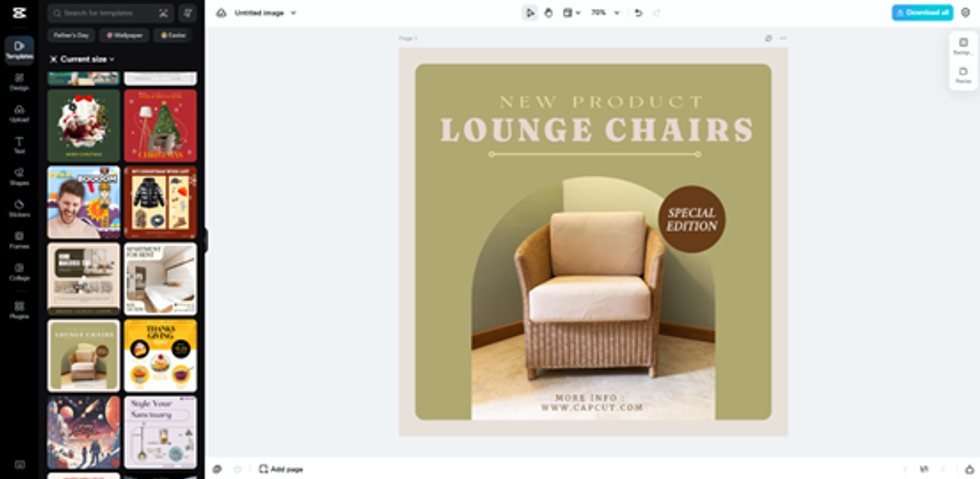The image size is (980, 479).
Task: Click the Download all button
Action: pyautogui.click(x=922, y=13)
